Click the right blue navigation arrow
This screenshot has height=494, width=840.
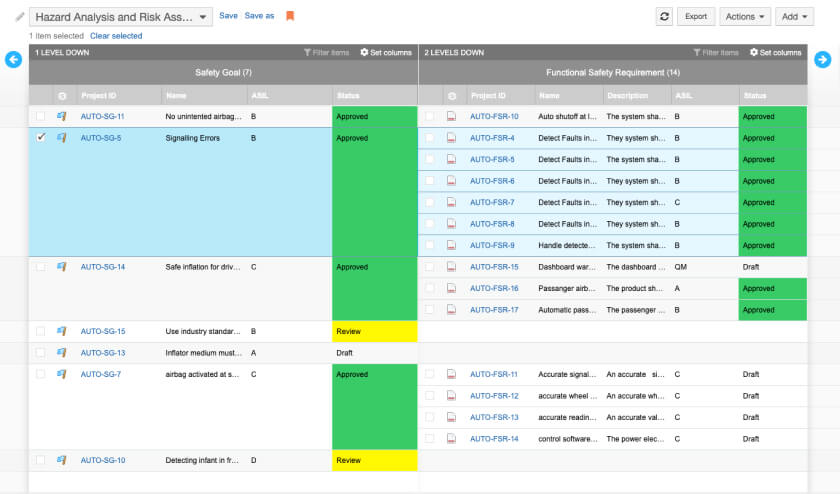[822, 60]
